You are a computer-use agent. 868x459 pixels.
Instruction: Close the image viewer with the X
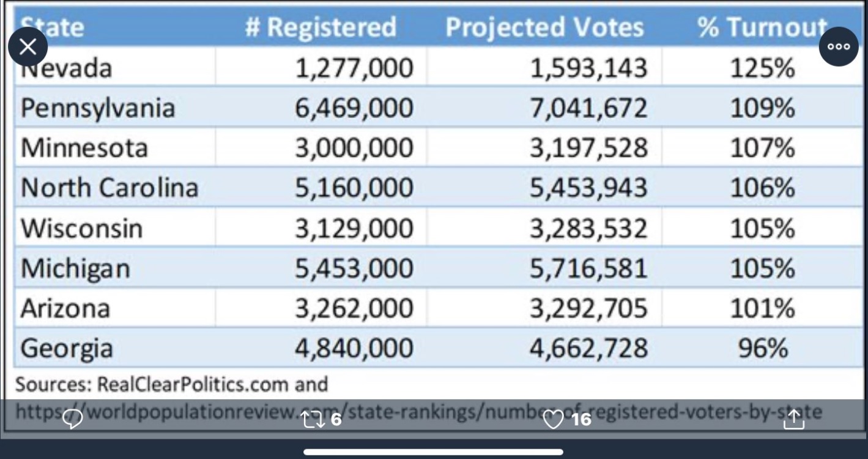(x=28, y=47)
